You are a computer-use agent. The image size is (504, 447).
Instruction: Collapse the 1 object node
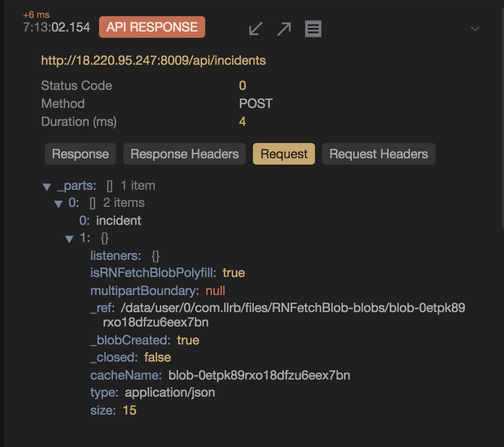pos(69,238)
